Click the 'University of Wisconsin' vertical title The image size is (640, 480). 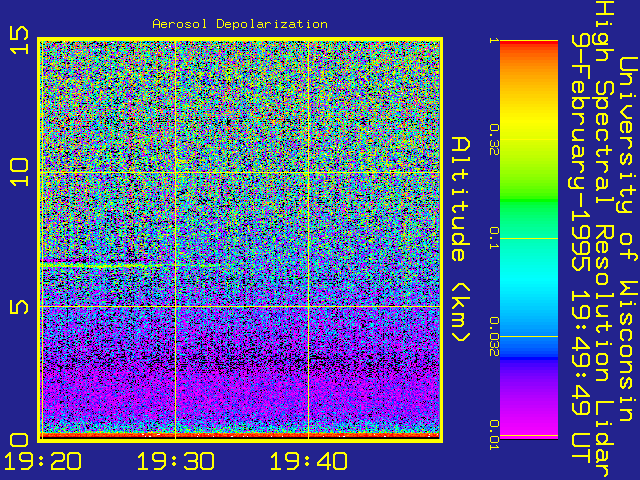628,239
